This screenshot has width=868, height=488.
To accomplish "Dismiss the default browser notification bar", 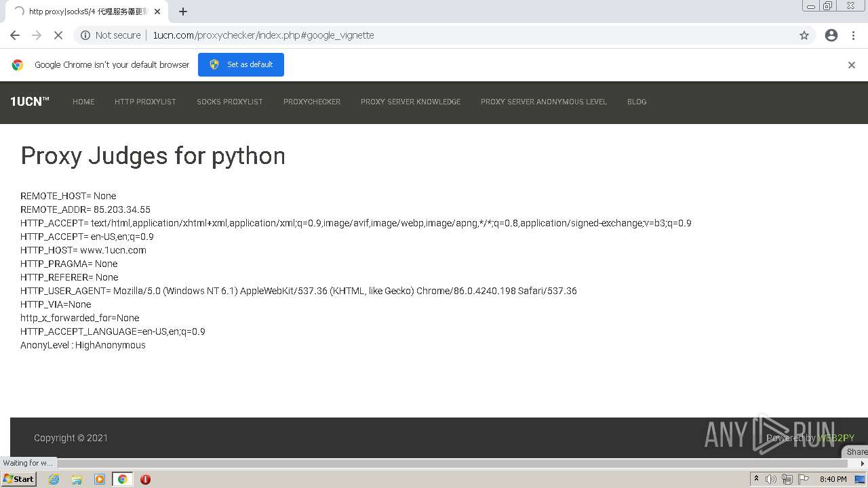I will [x=852, y=65].
